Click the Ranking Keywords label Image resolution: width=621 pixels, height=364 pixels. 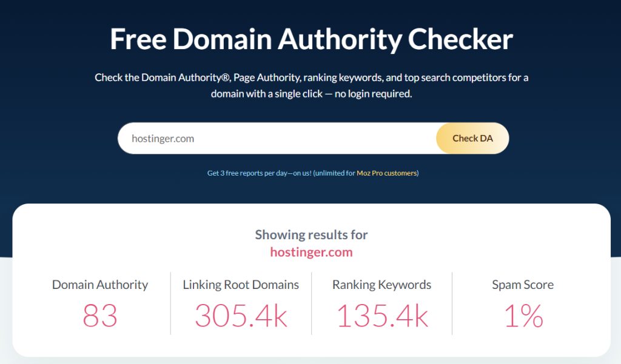pyautogui.click(x=381, y=284)
